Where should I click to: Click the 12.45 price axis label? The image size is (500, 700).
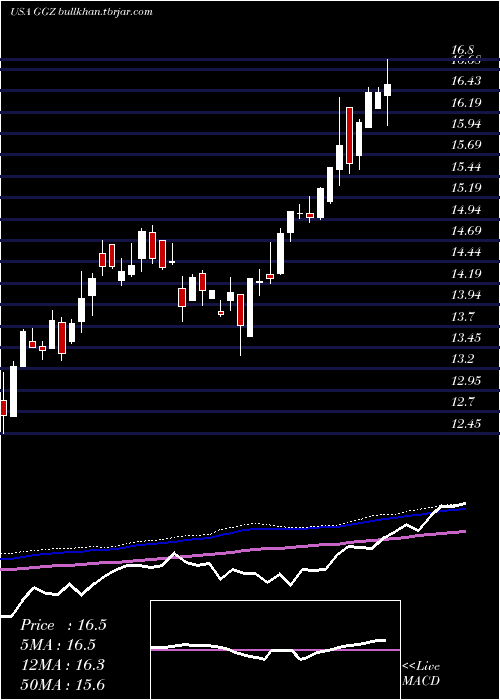click(x=466, y=423)
